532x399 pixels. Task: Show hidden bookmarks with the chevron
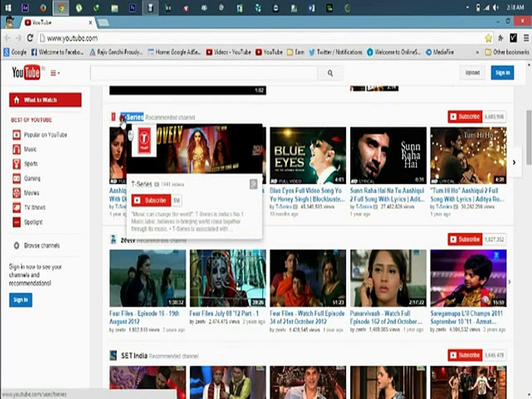(x=477, y=52)
